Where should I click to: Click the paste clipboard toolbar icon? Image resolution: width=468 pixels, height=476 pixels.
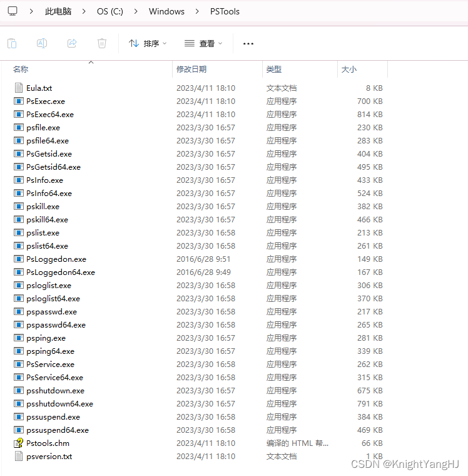click(12, 43)
